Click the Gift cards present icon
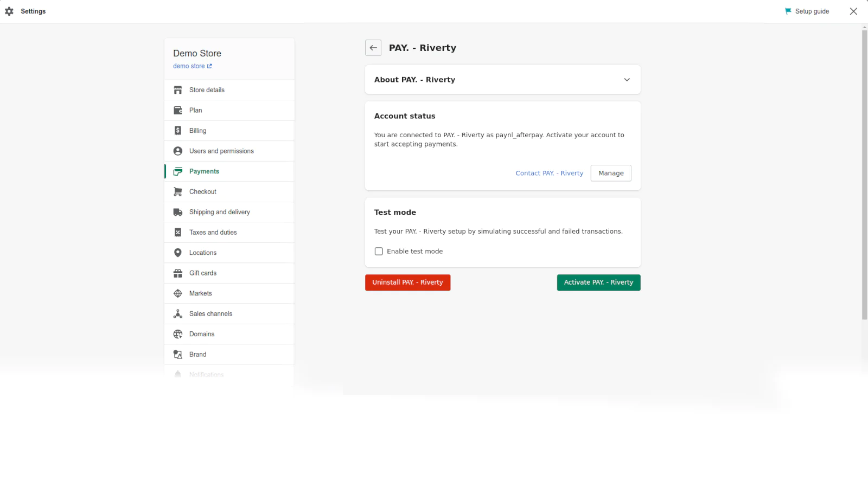The image size is (868, 488). point(177,273)
